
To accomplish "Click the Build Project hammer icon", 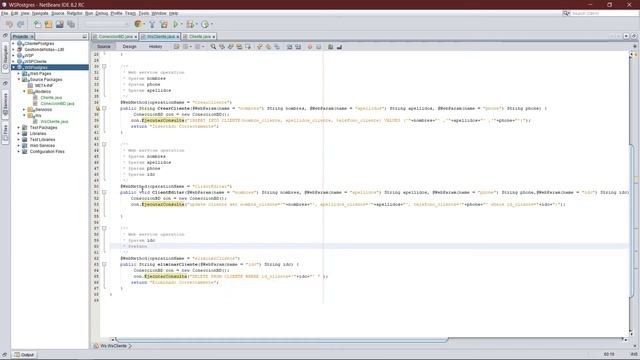I will pyautogui.click(x=152, y=24).
